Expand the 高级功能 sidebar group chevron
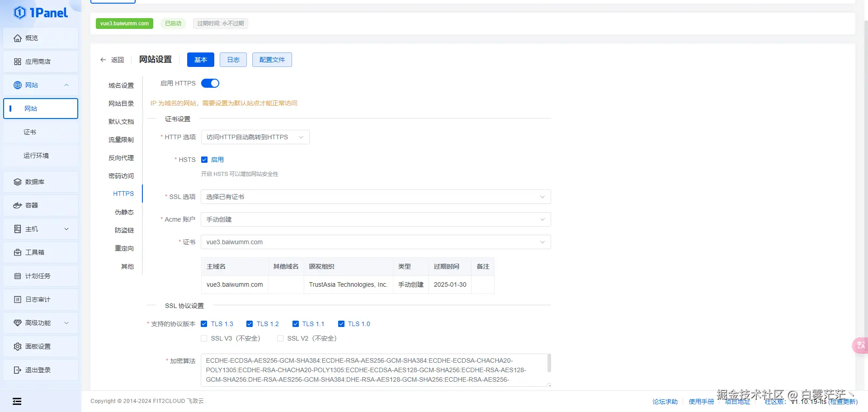The image size is (868, 412). click(x=66, y=323)
